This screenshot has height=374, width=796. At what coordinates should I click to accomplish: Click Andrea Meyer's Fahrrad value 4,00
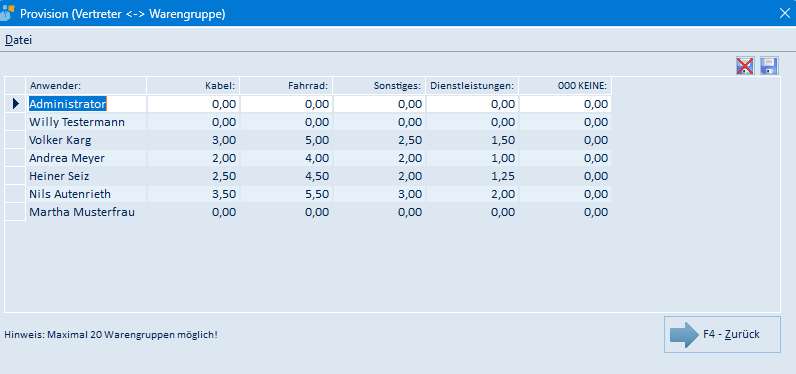point(286,158)
